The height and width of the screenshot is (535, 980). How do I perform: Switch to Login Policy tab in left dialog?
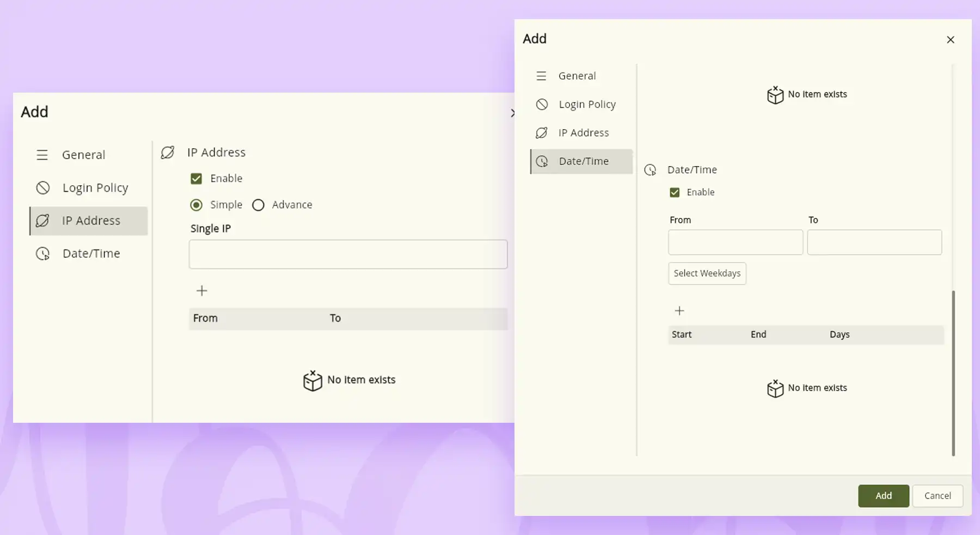95,188
